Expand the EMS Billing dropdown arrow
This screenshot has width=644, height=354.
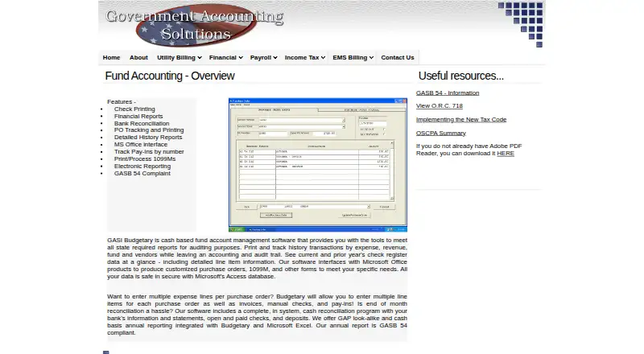[x=371, y=58]
